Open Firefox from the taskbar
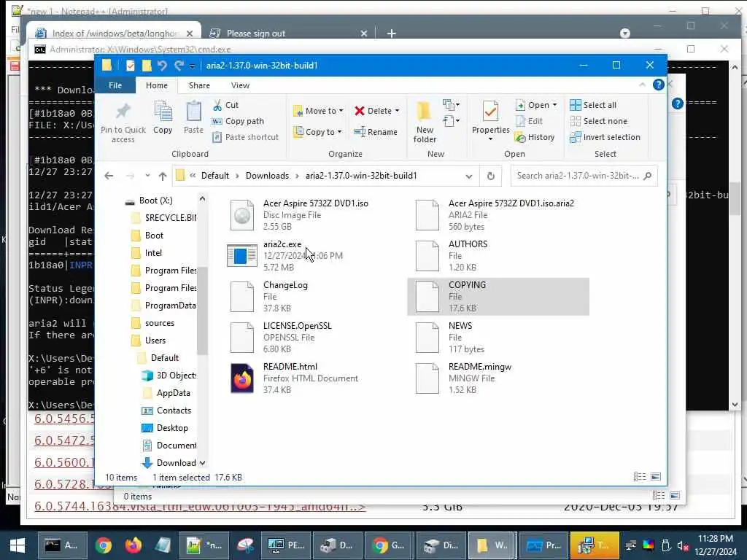This screenshot has height=560, width=747. (133, 545)
